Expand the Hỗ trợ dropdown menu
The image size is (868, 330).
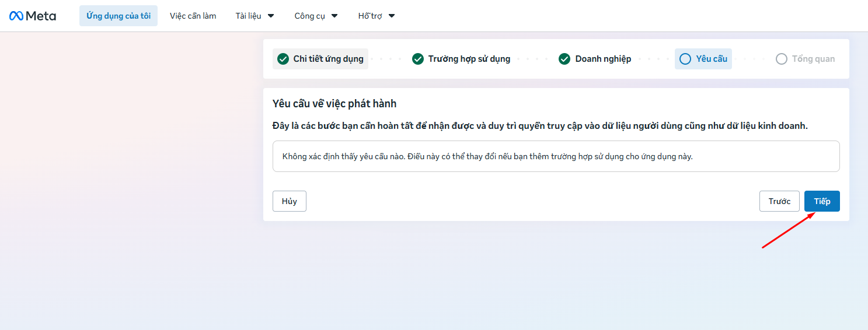(377, 16)
